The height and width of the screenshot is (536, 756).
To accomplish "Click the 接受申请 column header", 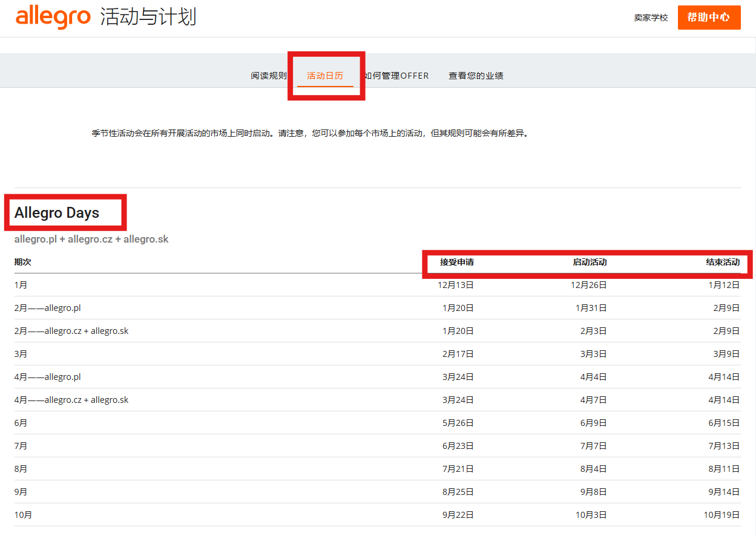I will point(456,262).
